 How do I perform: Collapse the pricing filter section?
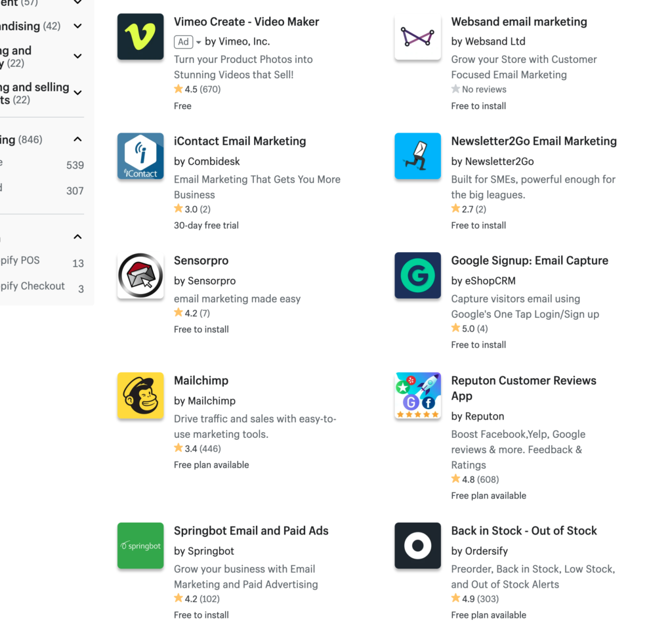pyautogui.click(x=77, y=139)
